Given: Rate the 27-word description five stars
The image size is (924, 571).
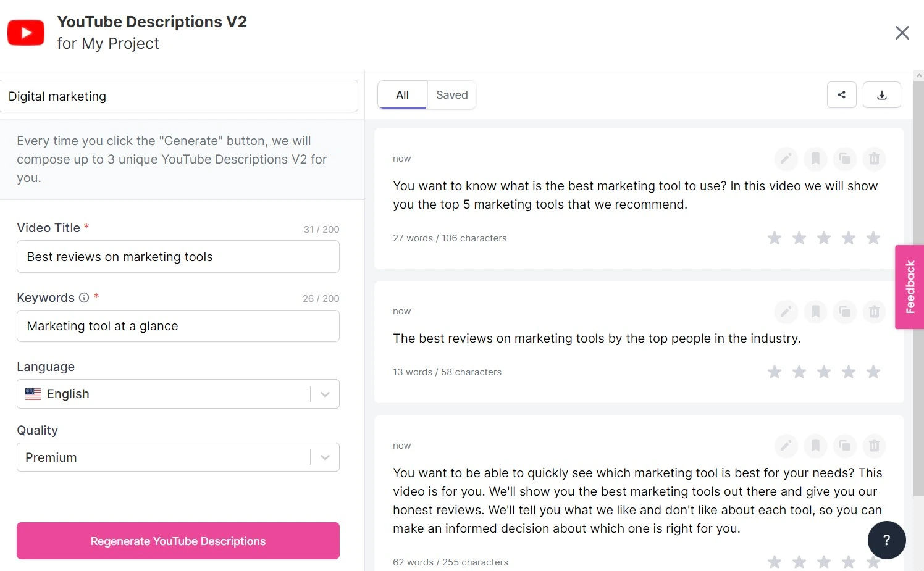Looking at the screenshot, I should pos(873,238).
